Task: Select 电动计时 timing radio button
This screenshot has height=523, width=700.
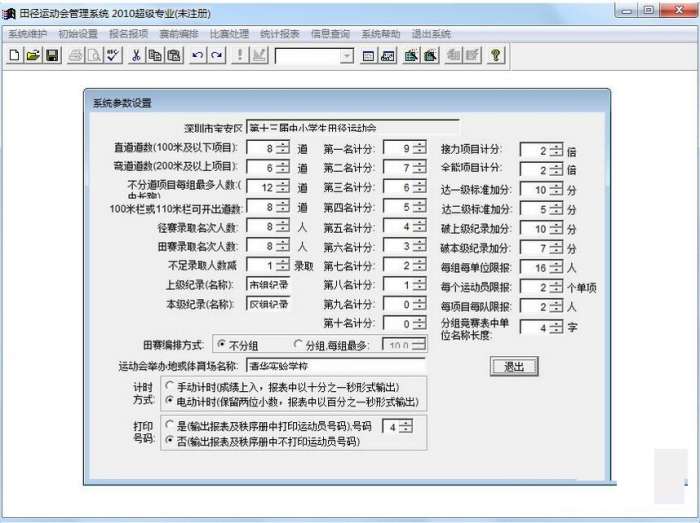Action: (x=169, y=401)
